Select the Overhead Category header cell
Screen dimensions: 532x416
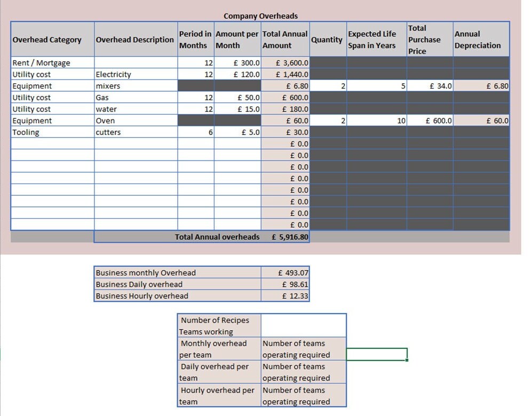click(x=53, y=39)
